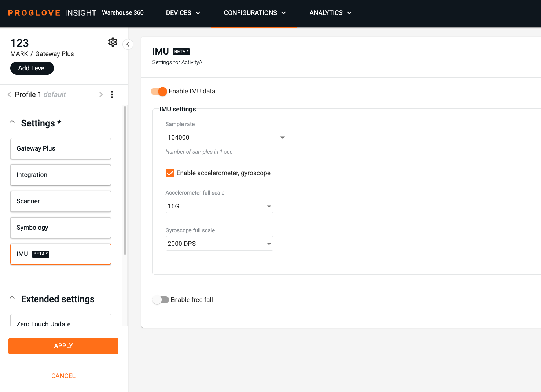Open the Analytics menu
Screen dimensions: 541x392
click(x=330, y=13)
